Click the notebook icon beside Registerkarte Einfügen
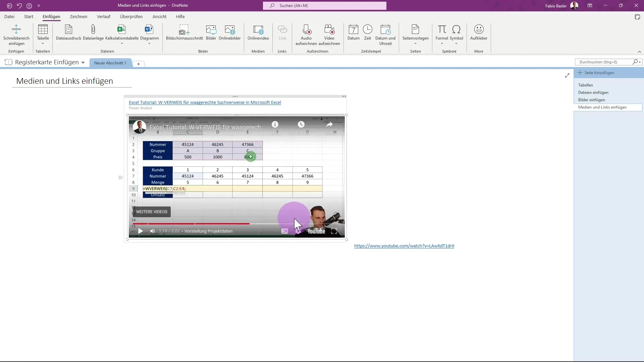 (x=9, y=62)
